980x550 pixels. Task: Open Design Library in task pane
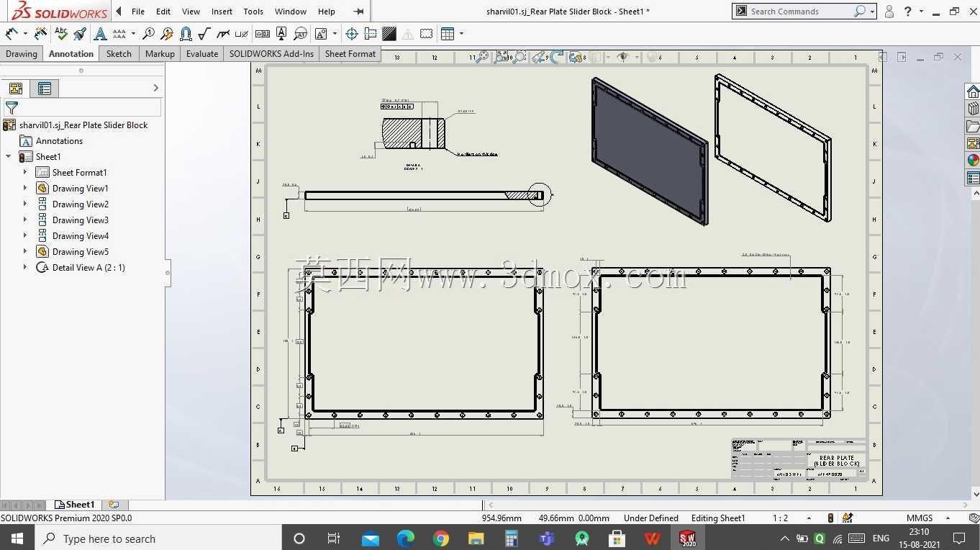click(x=973, y=109)
